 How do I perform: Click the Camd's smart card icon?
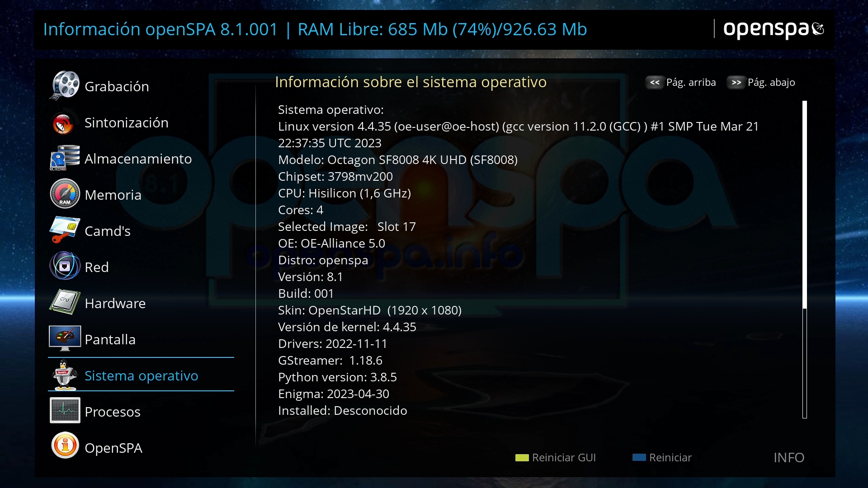(x=65, y=230)
